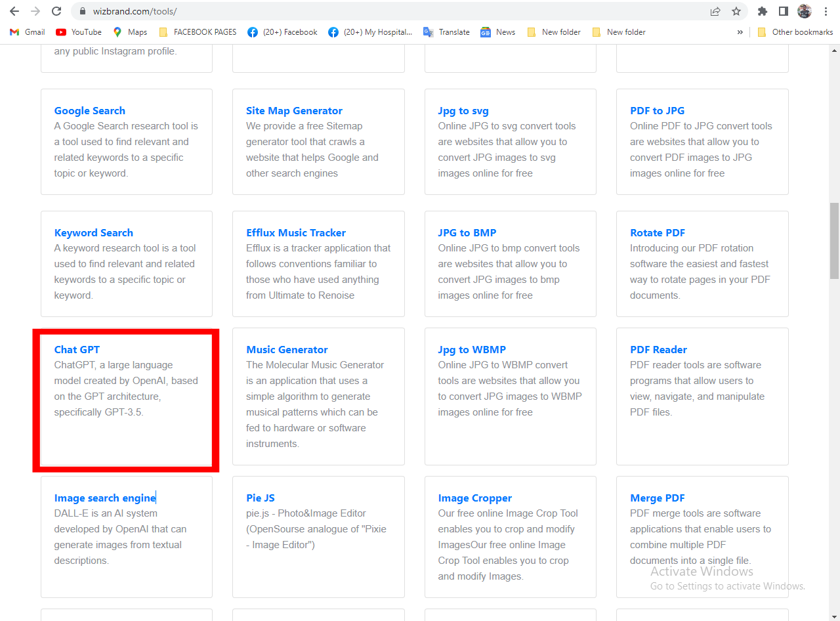Reload the page with refresh icon
This screenshot has width=840, height=621.
(56, 11)
